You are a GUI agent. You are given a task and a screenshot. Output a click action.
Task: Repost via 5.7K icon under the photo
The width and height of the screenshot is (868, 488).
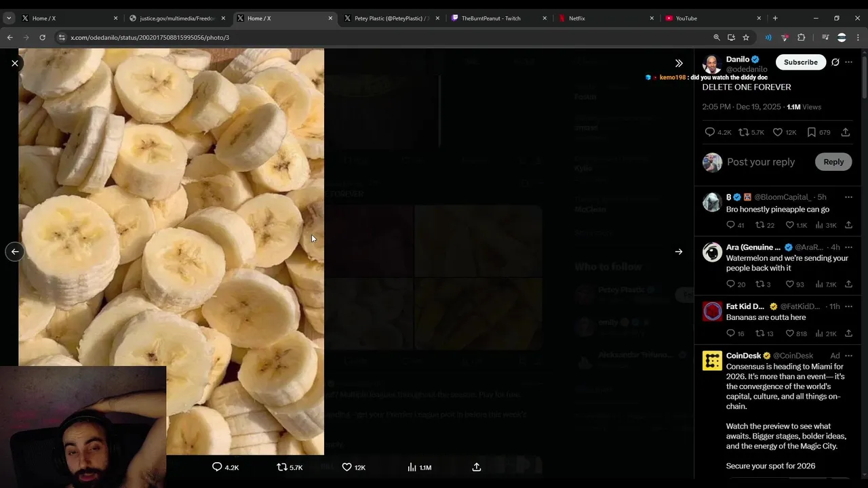click(x=290, y=467)
